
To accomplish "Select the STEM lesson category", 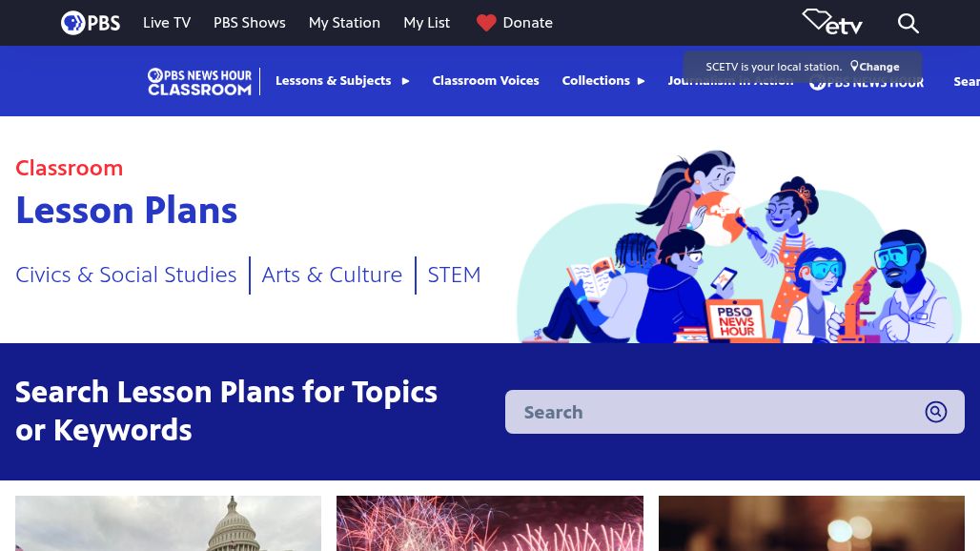I will tap(454, 275).
